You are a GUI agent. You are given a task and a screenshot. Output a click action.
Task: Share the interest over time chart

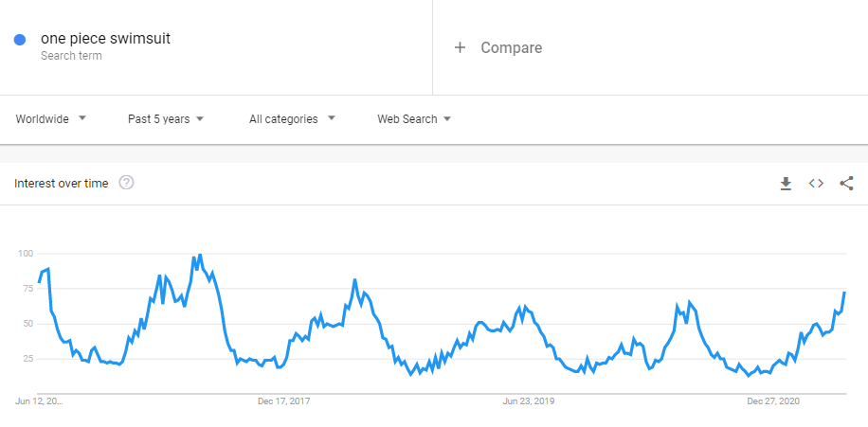(x=846, y=183)
